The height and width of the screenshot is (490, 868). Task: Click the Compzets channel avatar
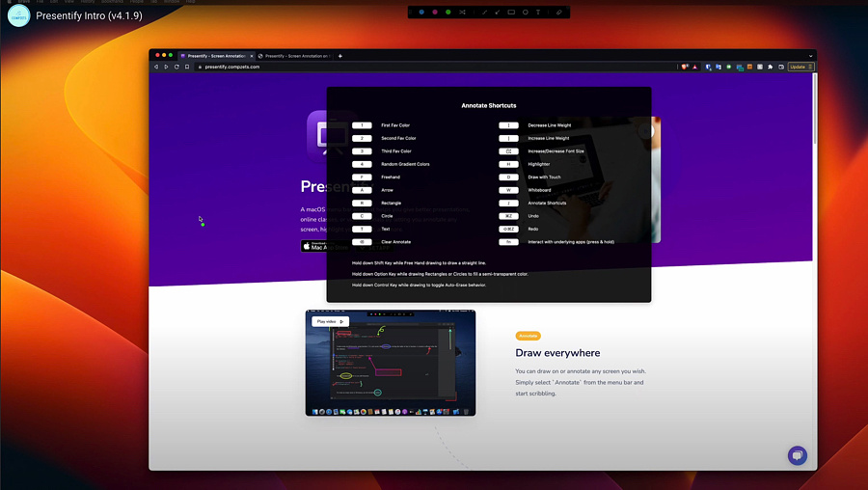click(x=19, y=15)
